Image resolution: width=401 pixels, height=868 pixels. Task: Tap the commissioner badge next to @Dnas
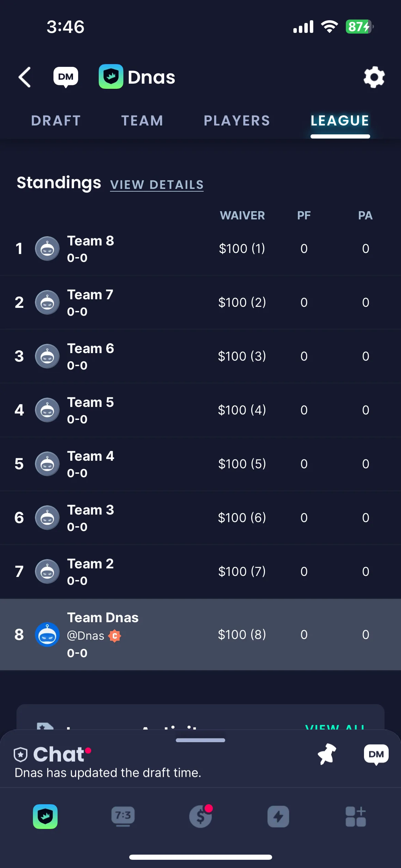click(115, 636)
